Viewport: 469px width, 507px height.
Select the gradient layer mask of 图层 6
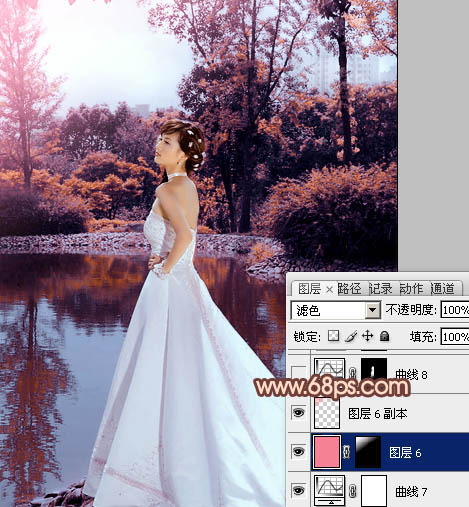[368, 452]
